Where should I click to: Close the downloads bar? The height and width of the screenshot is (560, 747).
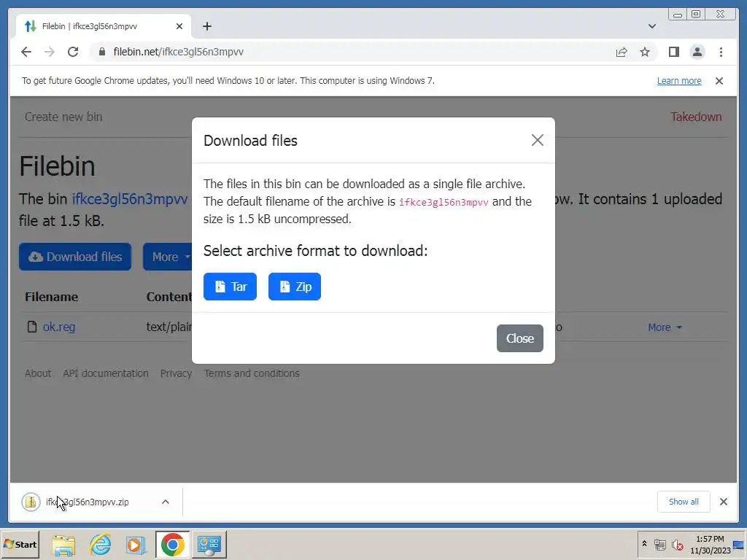[723, 502]
